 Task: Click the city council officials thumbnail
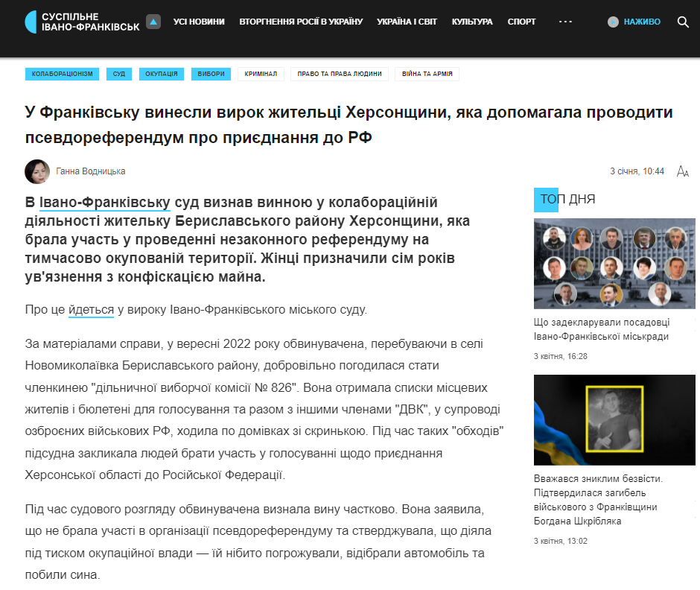[x=614, y=262]
